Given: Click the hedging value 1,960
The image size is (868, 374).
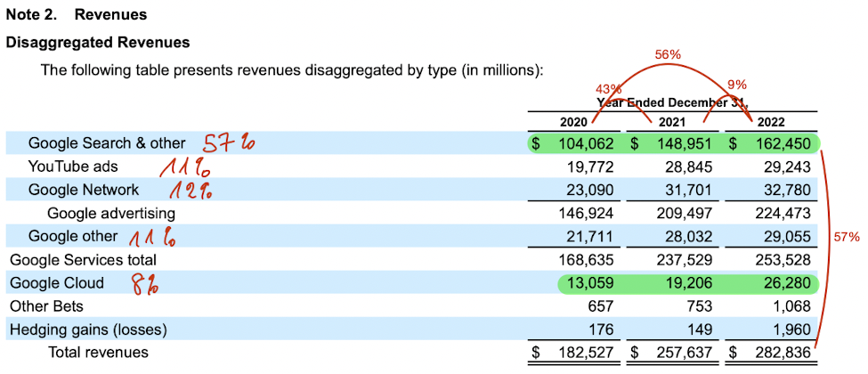Looking at the screenshot, I should 791,330.
